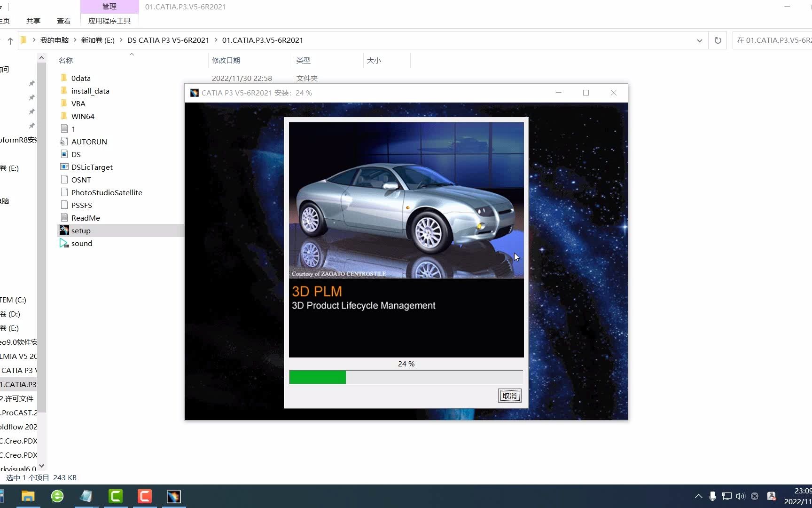812x508 pixels.
Task: Click the CATIA installer title bar icon
Action: 194,93
